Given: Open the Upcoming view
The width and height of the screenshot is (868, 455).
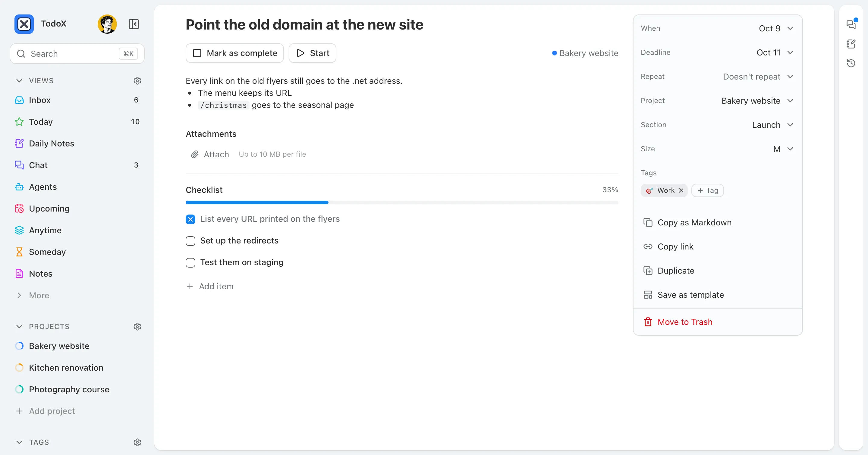Looking at the screenshot, I should coord(77,209).
